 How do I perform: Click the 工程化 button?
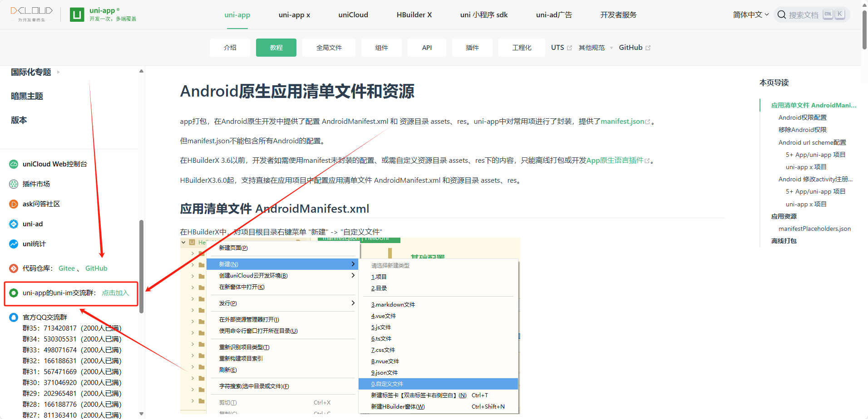point(522,48)
